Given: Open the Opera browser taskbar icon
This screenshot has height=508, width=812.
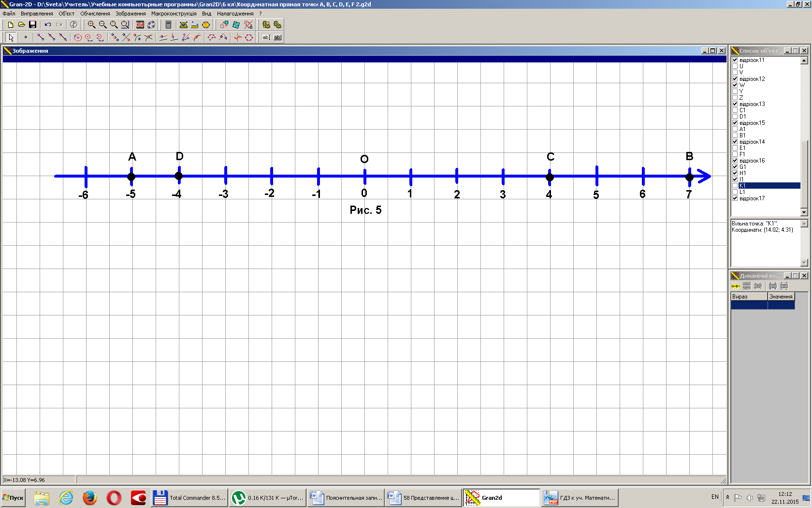Looking at the screenshot, I should point(114,498).
